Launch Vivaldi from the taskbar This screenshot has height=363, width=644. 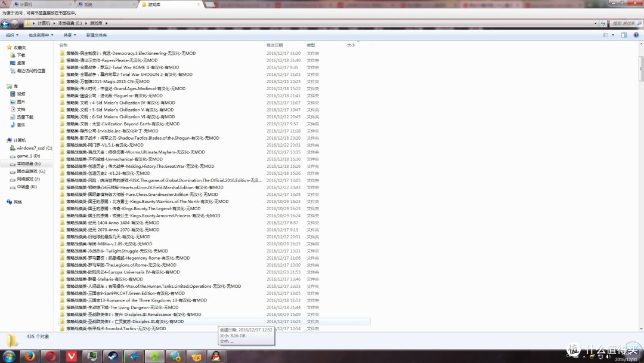click(72, 356)
